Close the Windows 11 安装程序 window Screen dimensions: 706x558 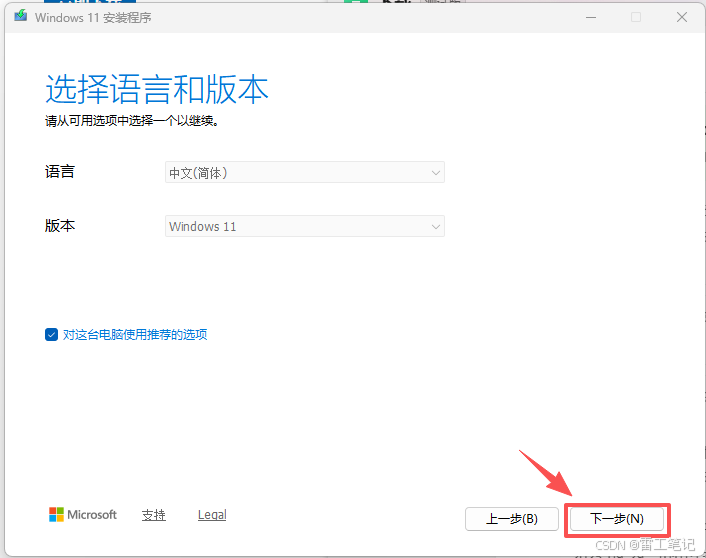point(682,17)
